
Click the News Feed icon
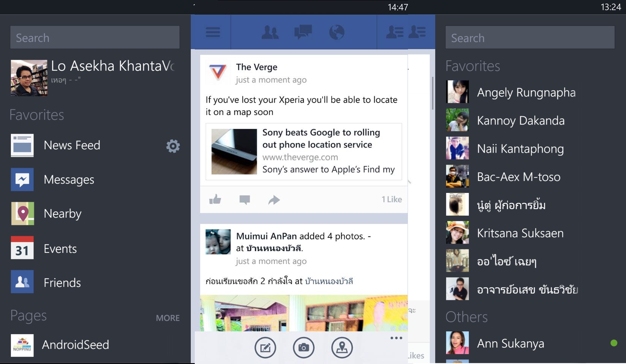pos(22,145)
